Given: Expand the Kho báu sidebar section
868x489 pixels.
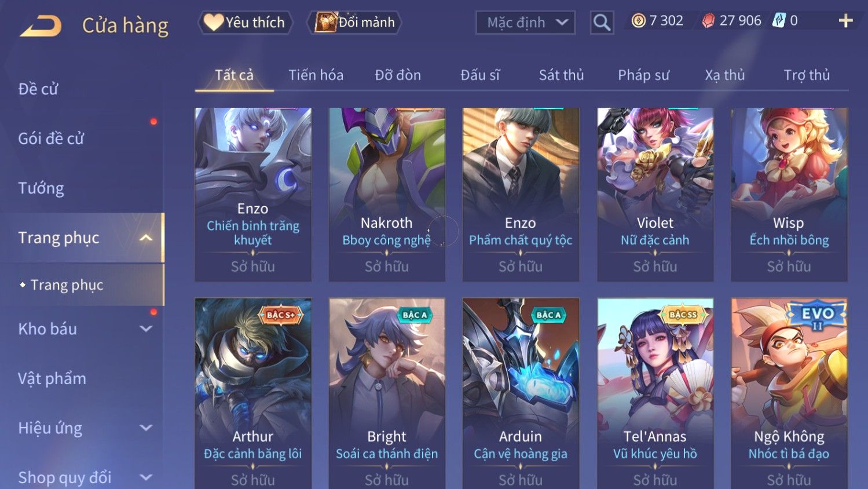Looking at the screenshot, I should [x=146, y=329].
